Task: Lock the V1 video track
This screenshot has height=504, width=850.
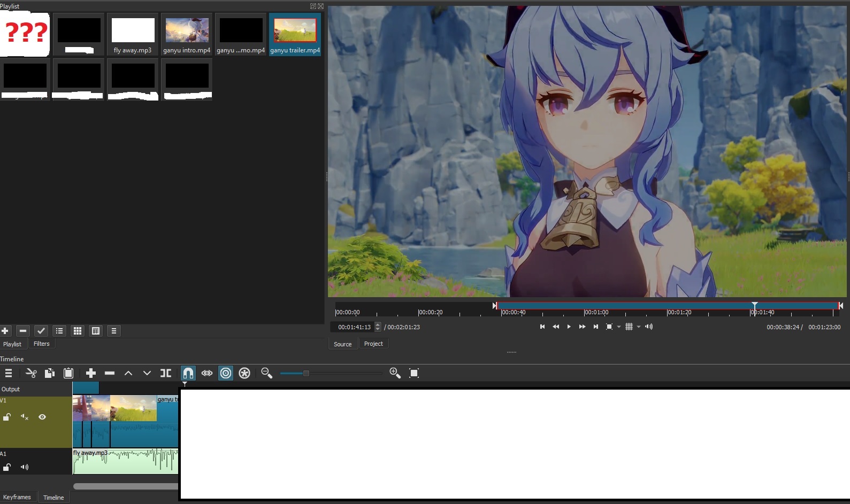Action: coord(7,417)
